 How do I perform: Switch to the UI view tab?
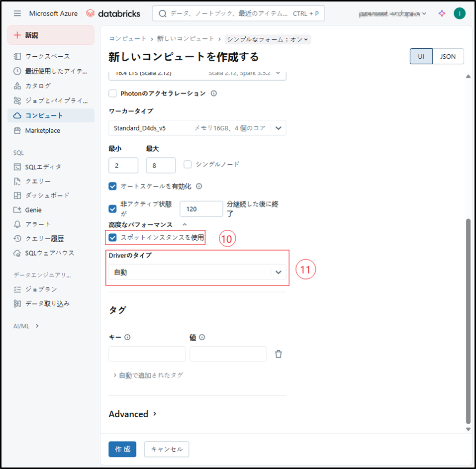tap(421, 56)
